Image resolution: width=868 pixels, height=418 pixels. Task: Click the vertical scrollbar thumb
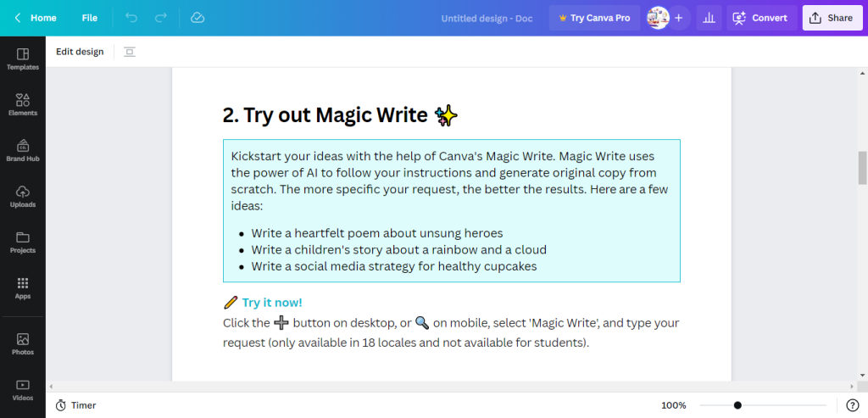[862, 168]
